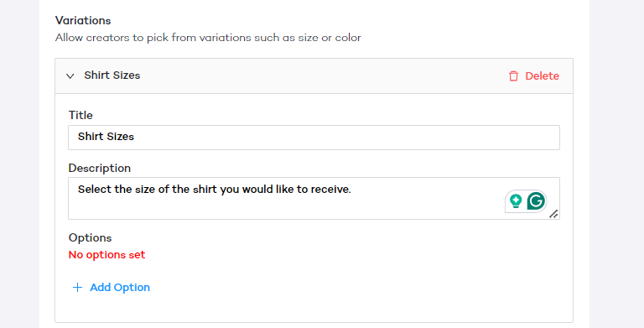Click the Description box resize handle
This screenshot has height=328, width=644.
(553, 214)
